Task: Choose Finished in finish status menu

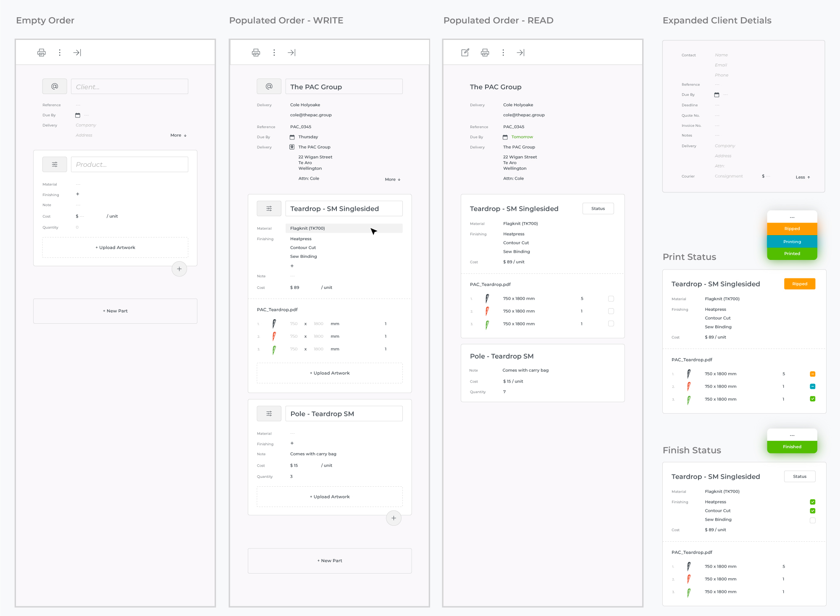Action: pos(792,447)
